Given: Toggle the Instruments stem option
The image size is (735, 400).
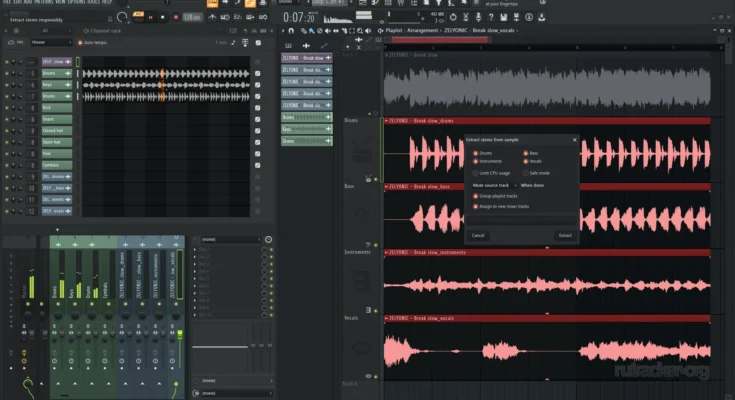Looking at the screenshot, I should 488,161.
